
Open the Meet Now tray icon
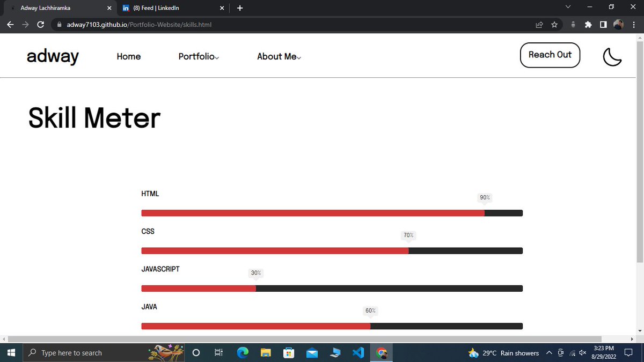click(x=561, y=353)
